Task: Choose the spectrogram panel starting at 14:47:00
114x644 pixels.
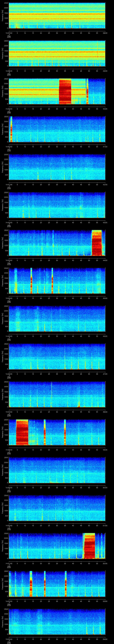Action: tap(57, 394)
